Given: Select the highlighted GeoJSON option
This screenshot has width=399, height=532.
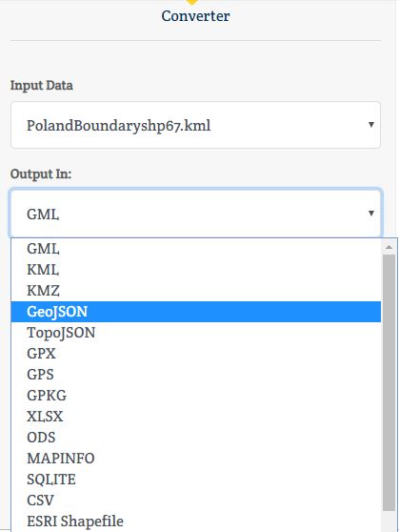Looking at the screenshot, I should (196, 312).
